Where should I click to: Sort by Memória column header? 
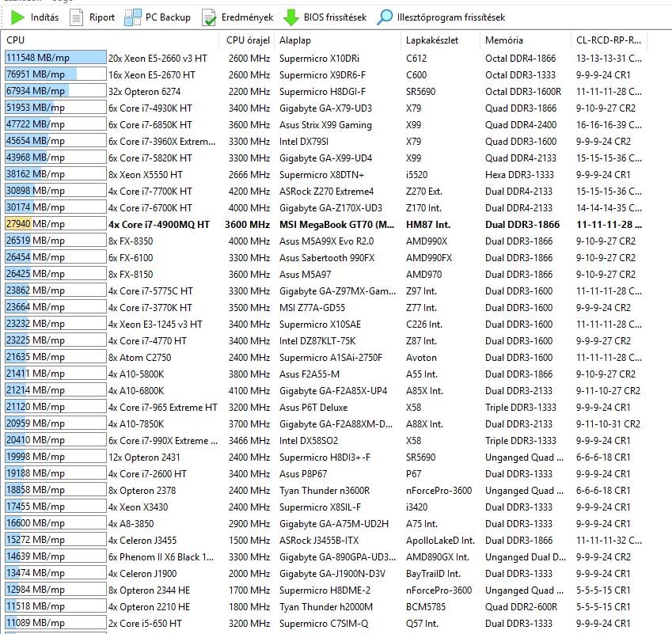point(504,40)
